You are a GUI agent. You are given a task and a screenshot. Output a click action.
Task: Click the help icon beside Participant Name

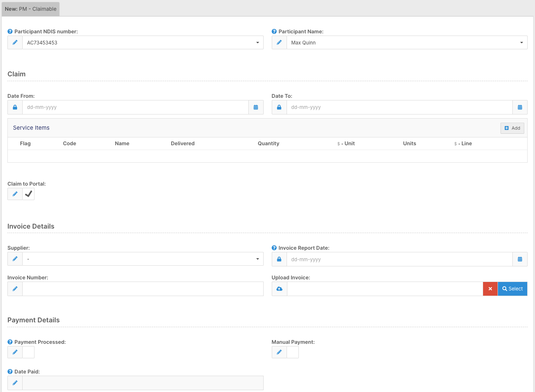274,31
